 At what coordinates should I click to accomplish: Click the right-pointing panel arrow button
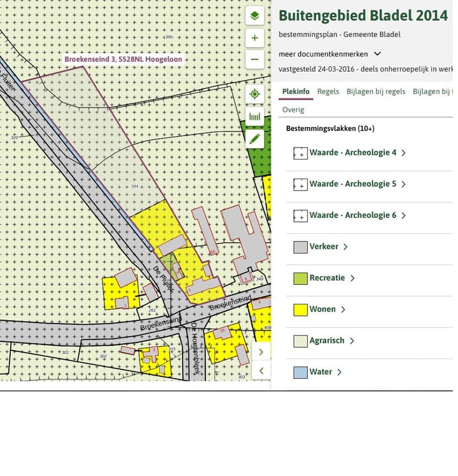point(261,351)
